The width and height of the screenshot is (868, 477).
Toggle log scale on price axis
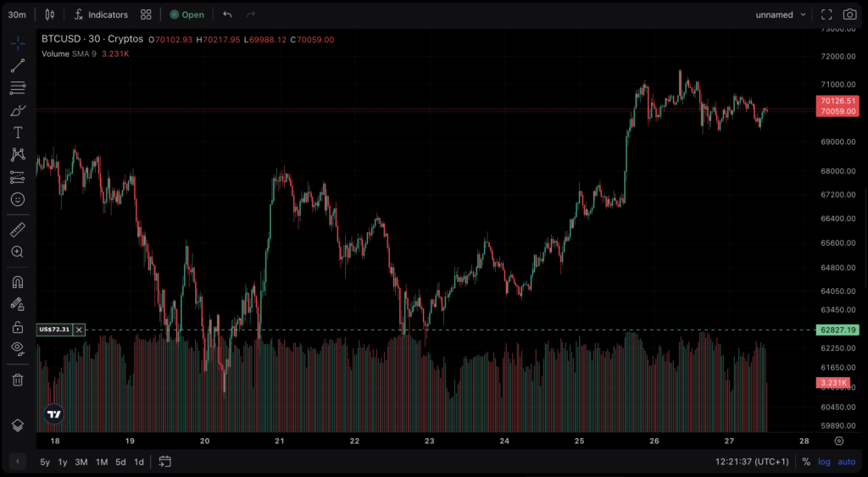tap(824, 462)
